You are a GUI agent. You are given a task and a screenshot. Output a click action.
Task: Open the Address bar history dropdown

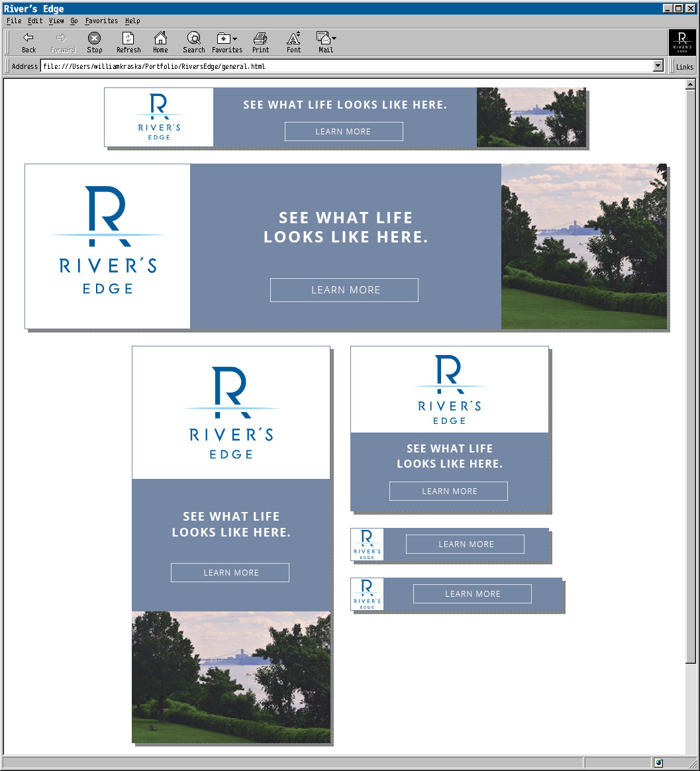tap(658, 66)
